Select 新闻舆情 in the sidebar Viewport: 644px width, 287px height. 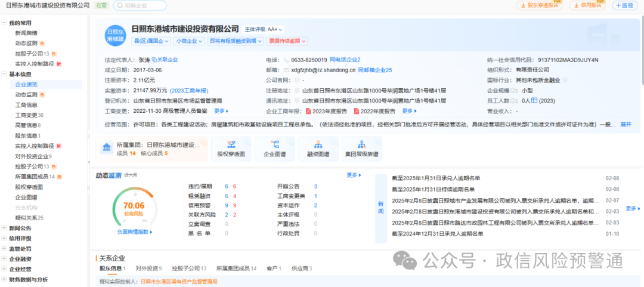26,33
